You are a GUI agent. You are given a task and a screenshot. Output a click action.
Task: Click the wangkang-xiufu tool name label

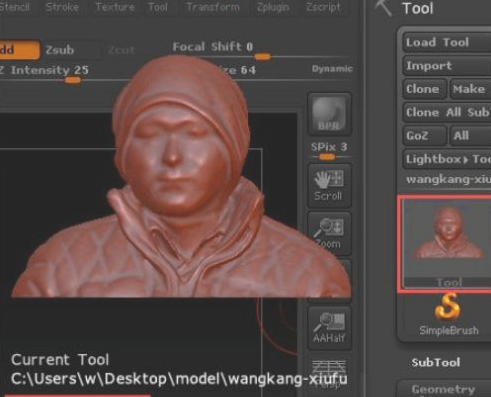pos(448,180)
